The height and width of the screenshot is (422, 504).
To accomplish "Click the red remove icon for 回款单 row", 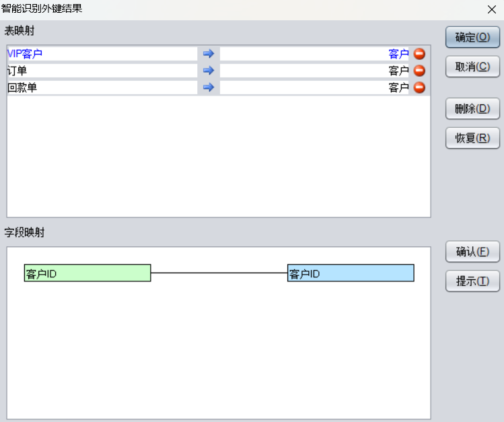I will 419,87.
